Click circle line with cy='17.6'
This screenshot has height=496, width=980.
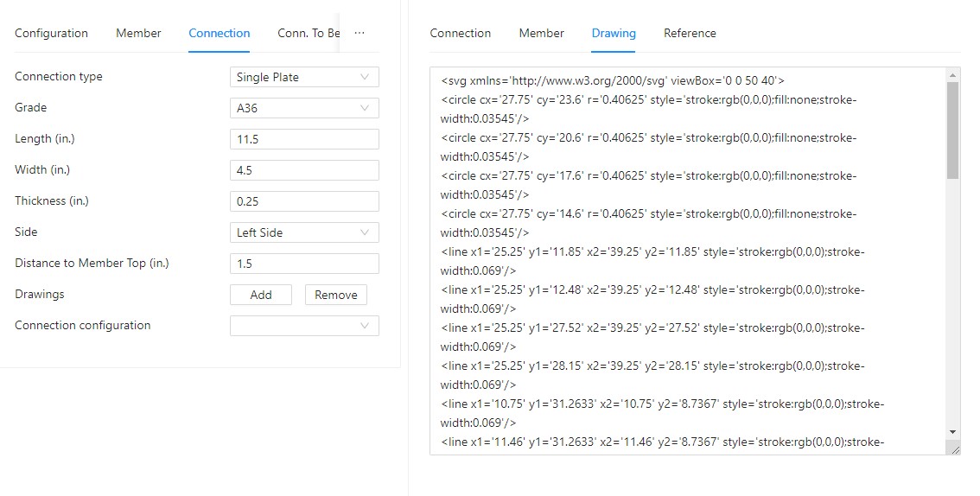649,185
